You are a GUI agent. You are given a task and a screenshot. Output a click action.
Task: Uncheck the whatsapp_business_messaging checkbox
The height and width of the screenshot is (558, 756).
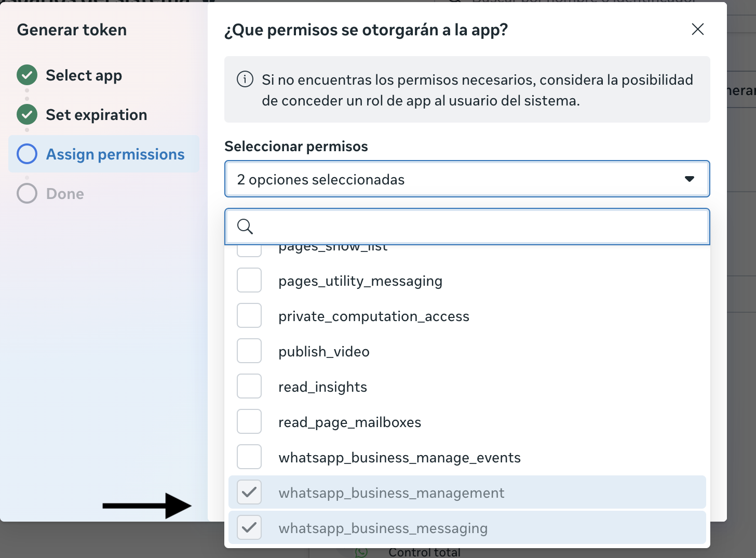click(249, 527)
